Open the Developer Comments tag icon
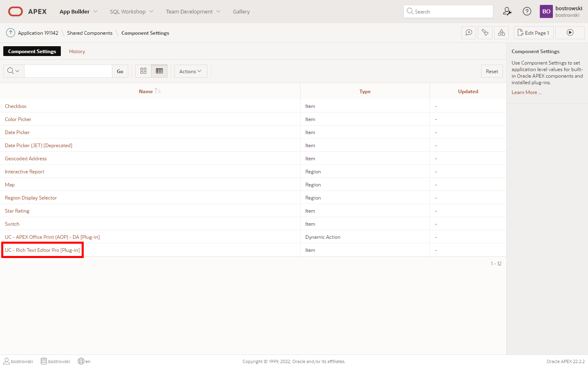Viewport: 588px width, 368px height. [485, 33]
